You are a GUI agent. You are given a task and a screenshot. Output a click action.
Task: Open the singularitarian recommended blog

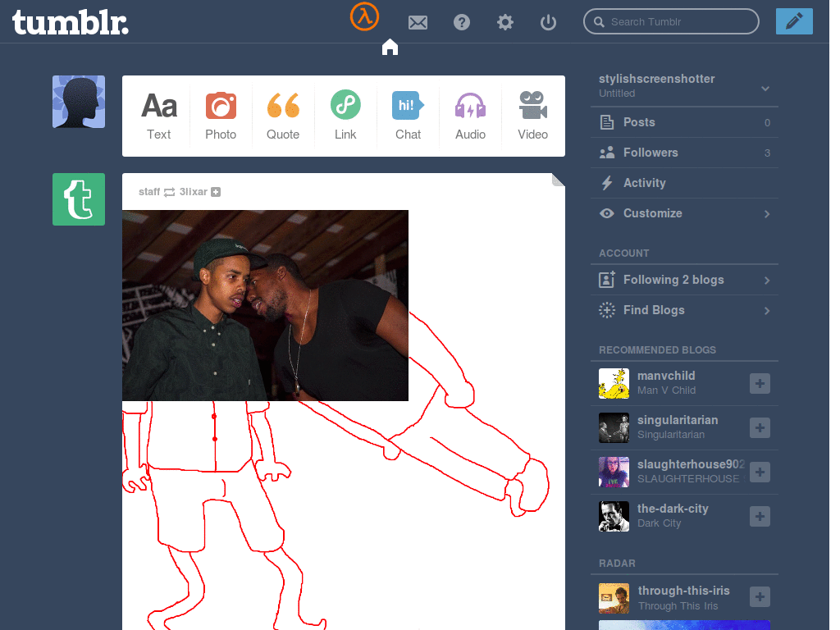(677, 420)
